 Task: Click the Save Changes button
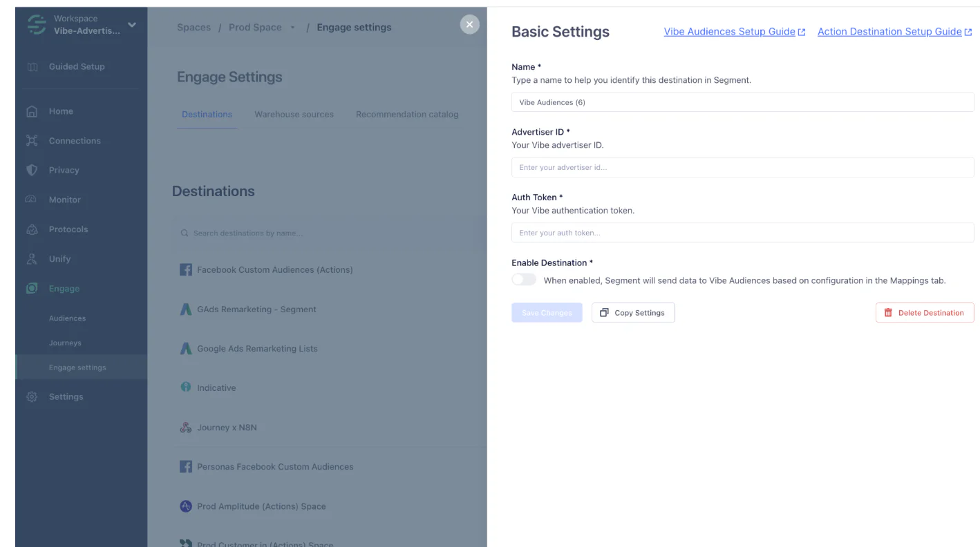(x=547, y=313)
